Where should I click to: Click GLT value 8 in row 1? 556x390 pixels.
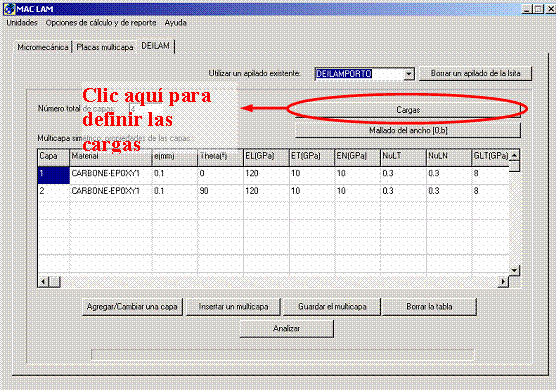(491, 175)
